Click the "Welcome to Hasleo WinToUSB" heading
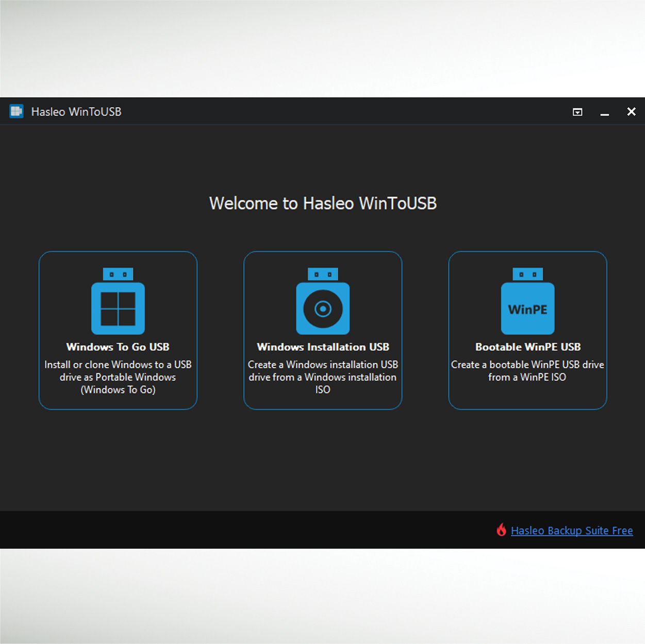The image size is (645, 644). (323, 204)
